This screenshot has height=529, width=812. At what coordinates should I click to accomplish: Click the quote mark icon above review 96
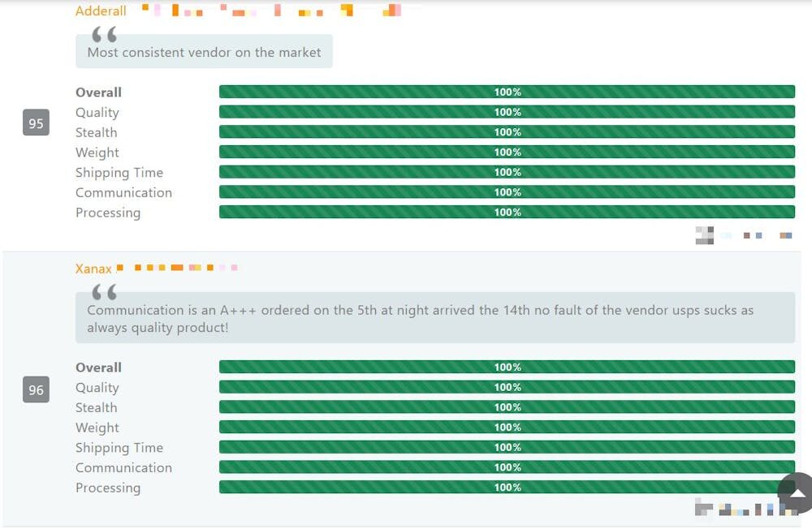tap(104, 292)
